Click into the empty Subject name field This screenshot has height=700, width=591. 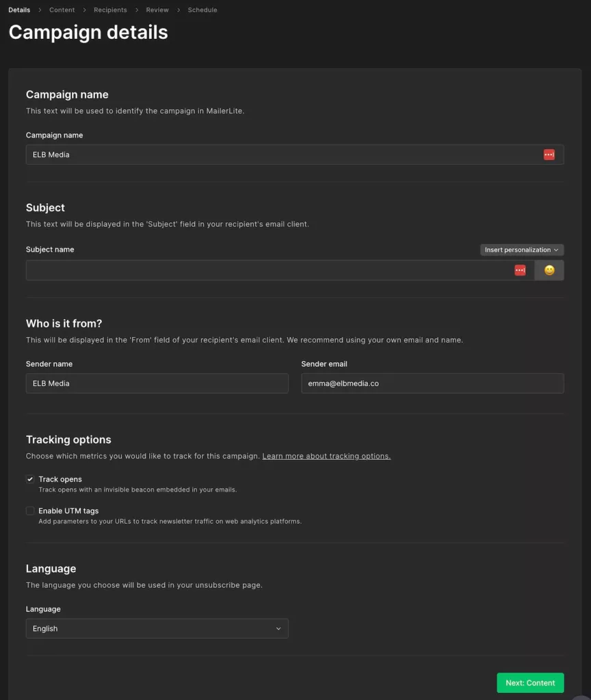pos(267,270)
